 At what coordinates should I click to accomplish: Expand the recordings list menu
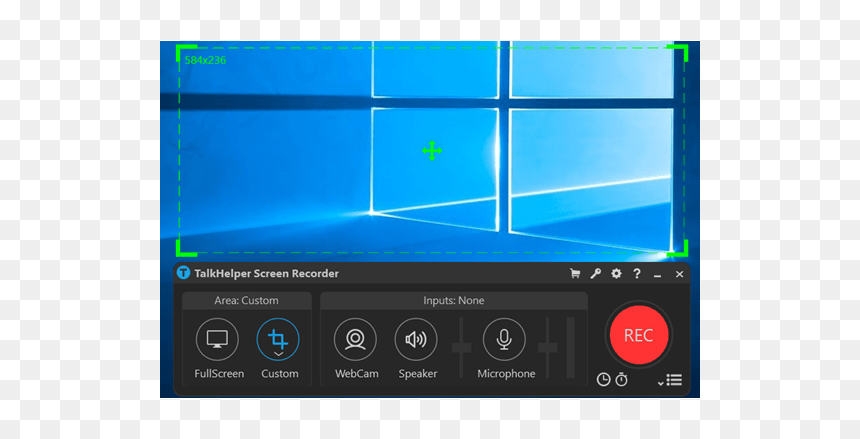670,380
